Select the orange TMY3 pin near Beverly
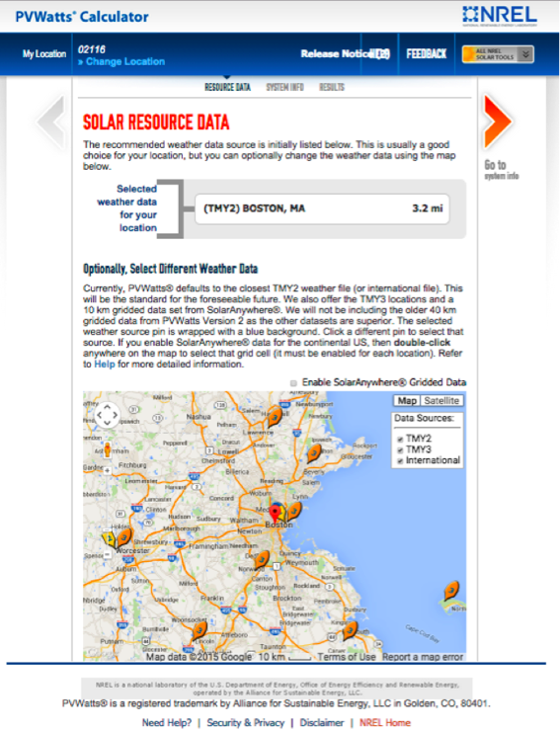The height and width of the screenshot is (731, 560). pyautogui.click(x=314, y=452)
